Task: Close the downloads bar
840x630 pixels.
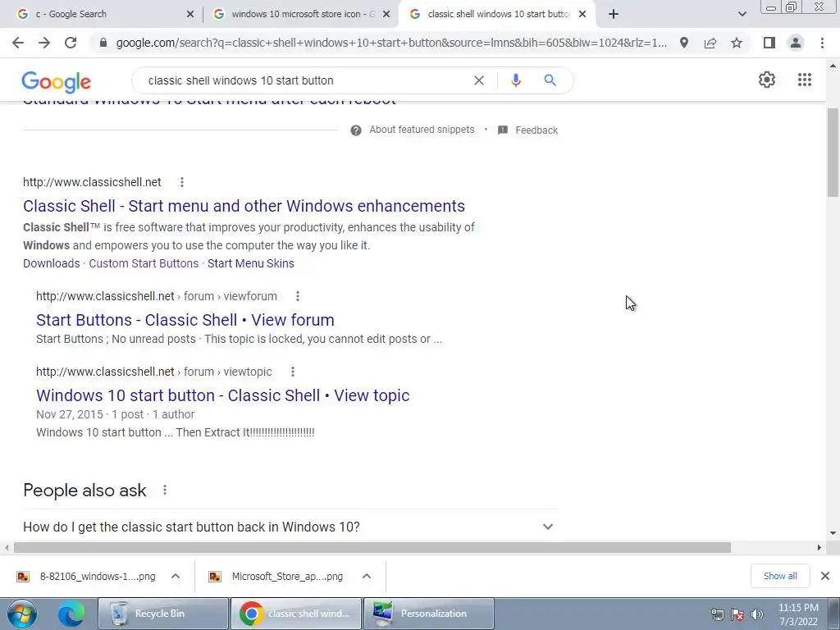Action: 825,576
